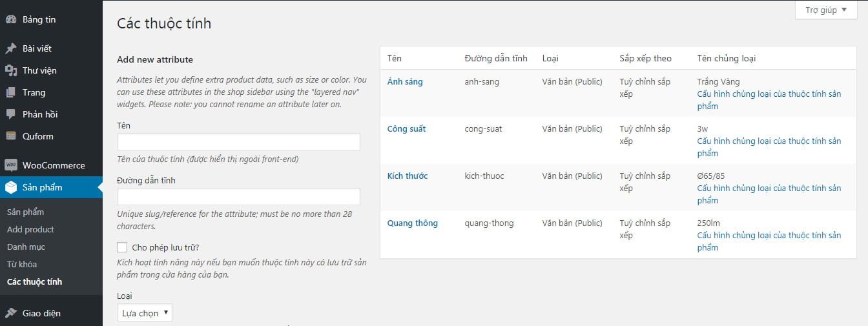Go to Danh mục submenu item
This screenshot has width=868, height=326.
click(26, 247)
